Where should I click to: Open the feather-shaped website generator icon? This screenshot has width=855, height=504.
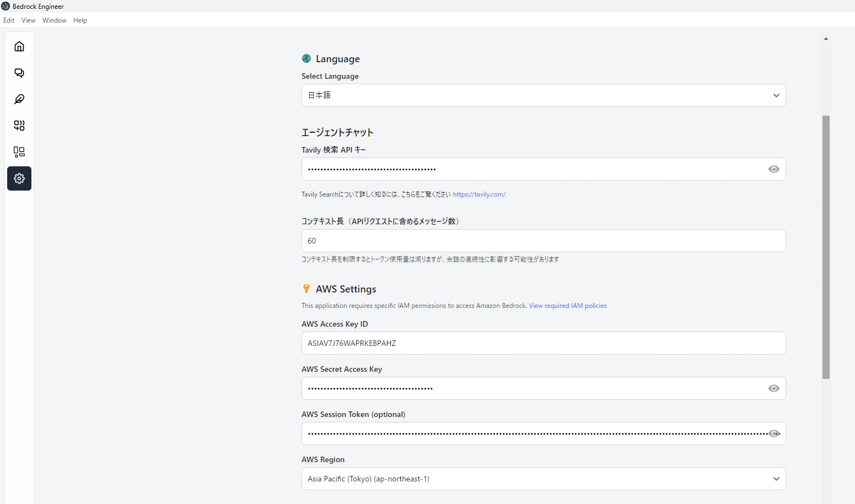(19, 99)
